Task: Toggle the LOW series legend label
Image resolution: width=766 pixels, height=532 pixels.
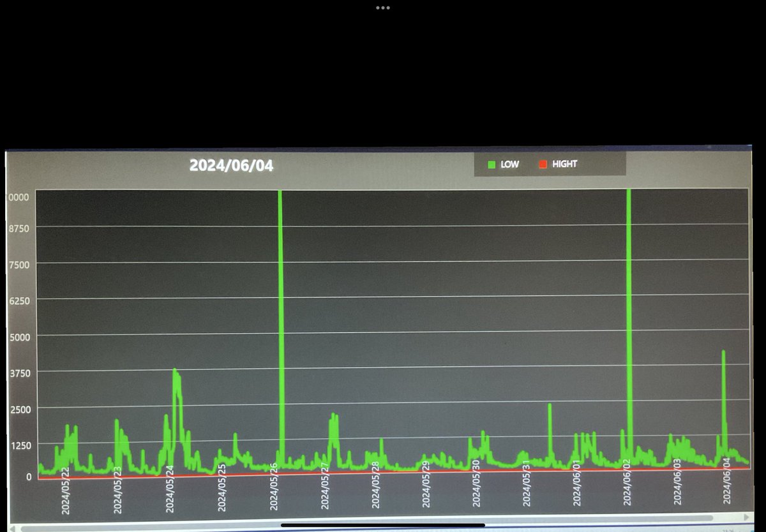Action: pyautogui.click(x=510, y=165)
